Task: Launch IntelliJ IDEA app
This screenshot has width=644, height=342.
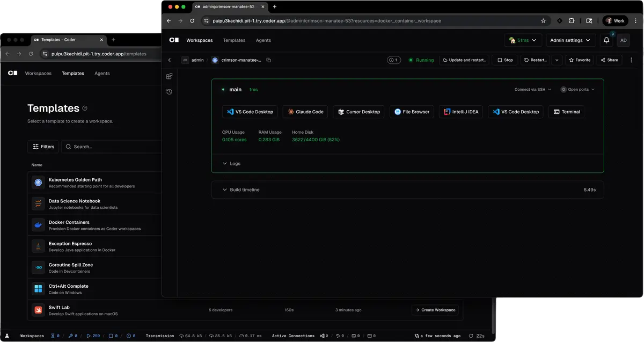Action: click(x=461, y=112)
